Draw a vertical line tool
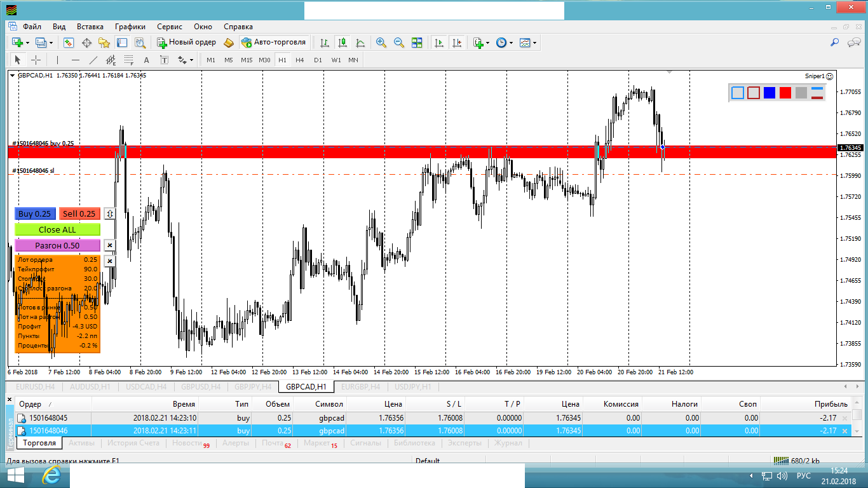Viewport: 868px width, 488px height. (x=58, y=60)
